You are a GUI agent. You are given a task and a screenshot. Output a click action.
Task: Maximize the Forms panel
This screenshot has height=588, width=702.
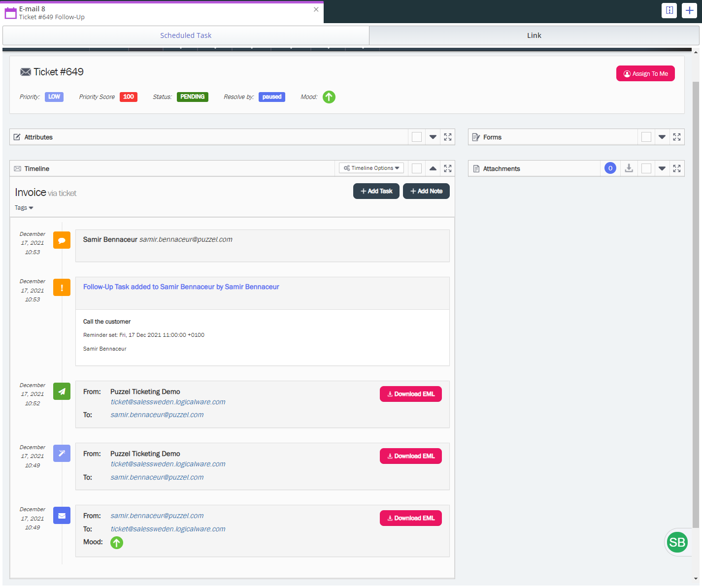(676, 137)
